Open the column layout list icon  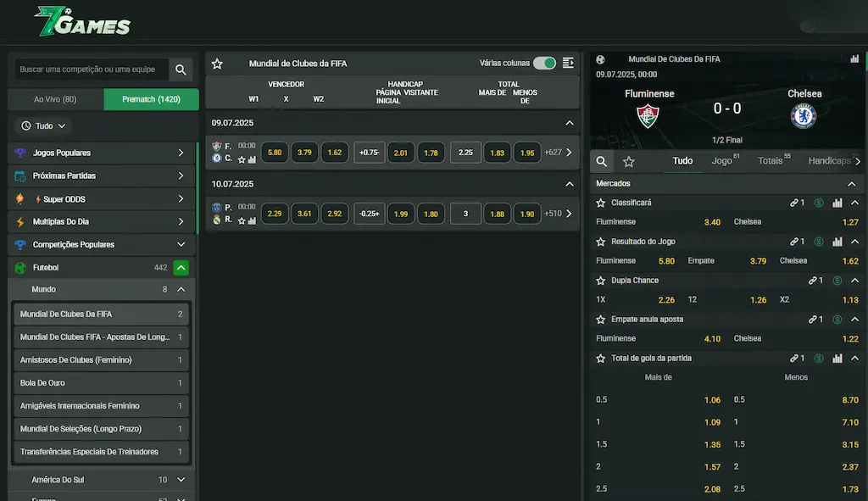pyautogui.click(x=568, y=63)
